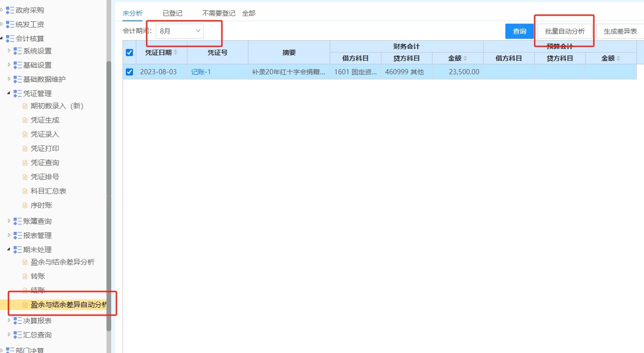Click the folder icon beside 报表管理
The image size is (644, 353).
coord(18,236)
